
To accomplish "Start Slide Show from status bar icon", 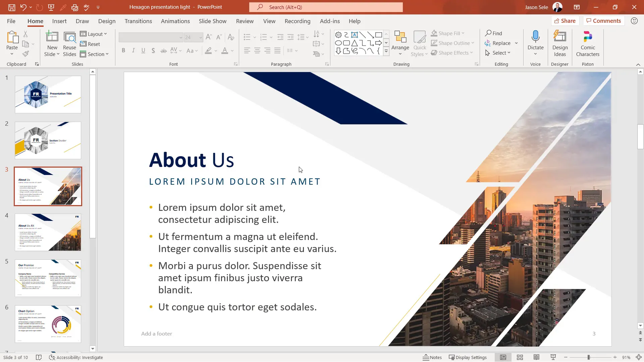I will click(553, 357).
